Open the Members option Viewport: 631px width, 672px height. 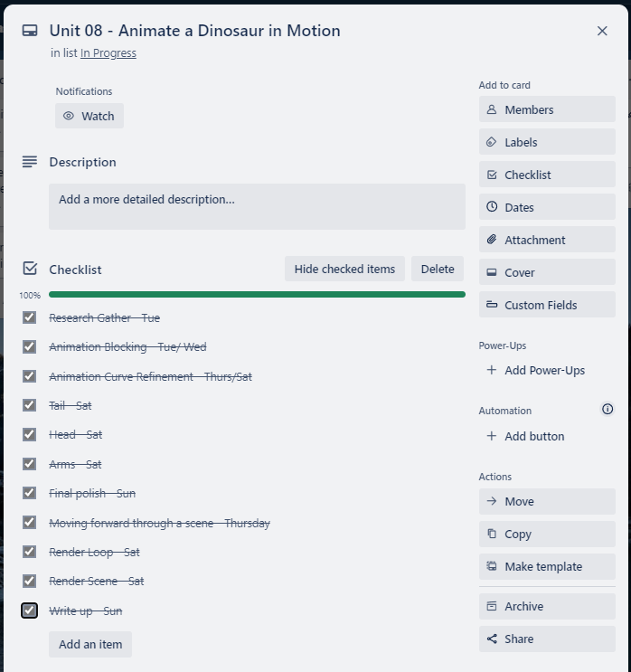(x=547, y=109)
